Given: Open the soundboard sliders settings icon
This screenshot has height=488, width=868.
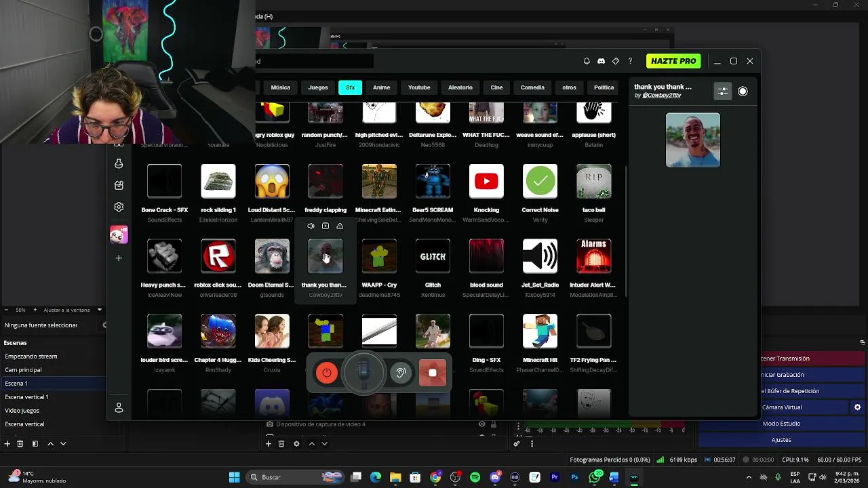Looking at the screenshot, I should point(723,91).
